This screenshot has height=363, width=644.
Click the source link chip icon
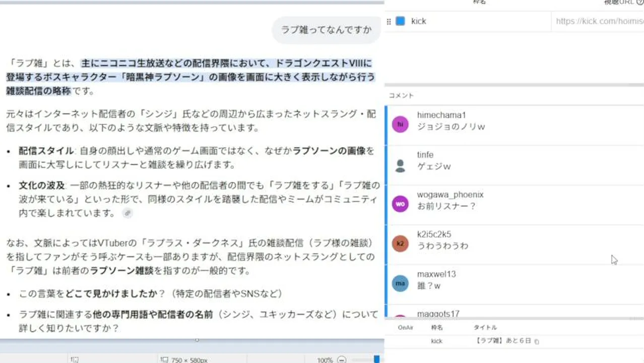(127, 213)
